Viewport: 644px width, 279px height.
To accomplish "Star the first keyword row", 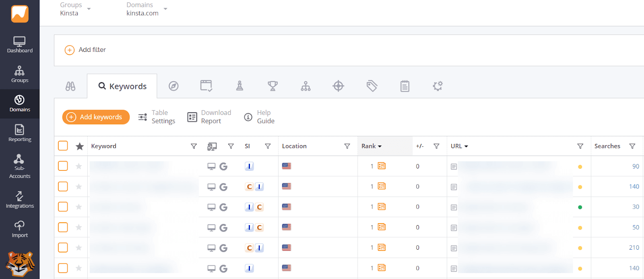I will tap(79, 166).
